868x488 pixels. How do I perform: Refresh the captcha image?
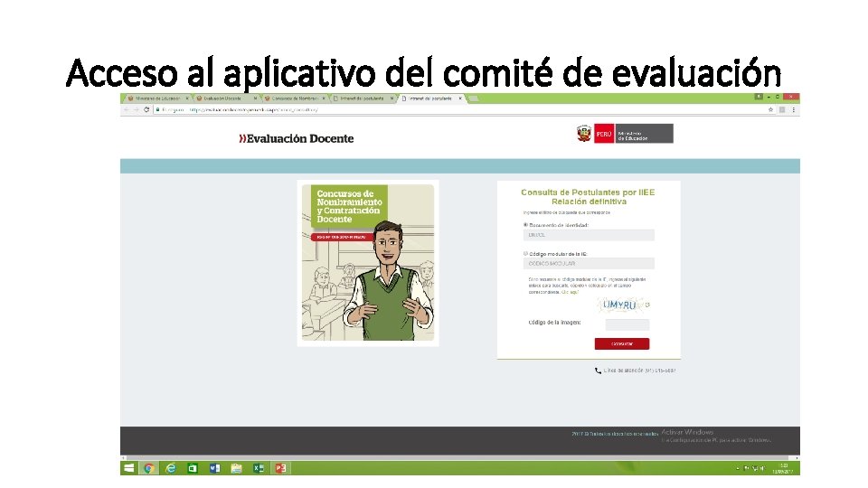tap(647, 305)
